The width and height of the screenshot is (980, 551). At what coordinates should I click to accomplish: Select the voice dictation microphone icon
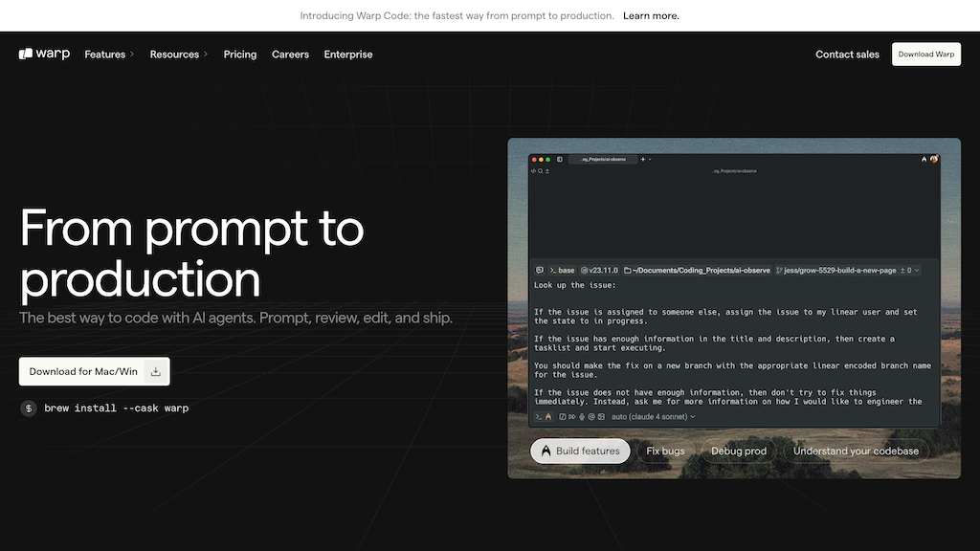582,415
